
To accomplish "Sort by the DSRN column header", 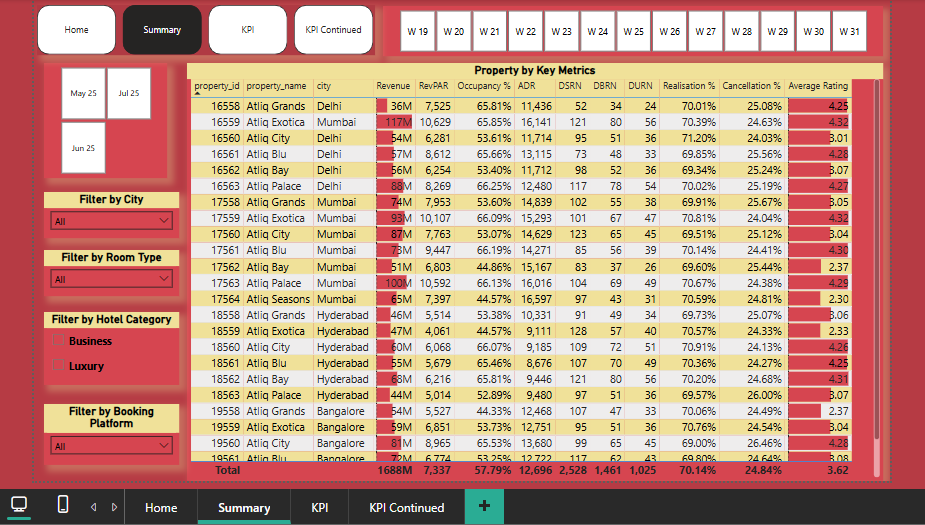I will tap(570, 86).
